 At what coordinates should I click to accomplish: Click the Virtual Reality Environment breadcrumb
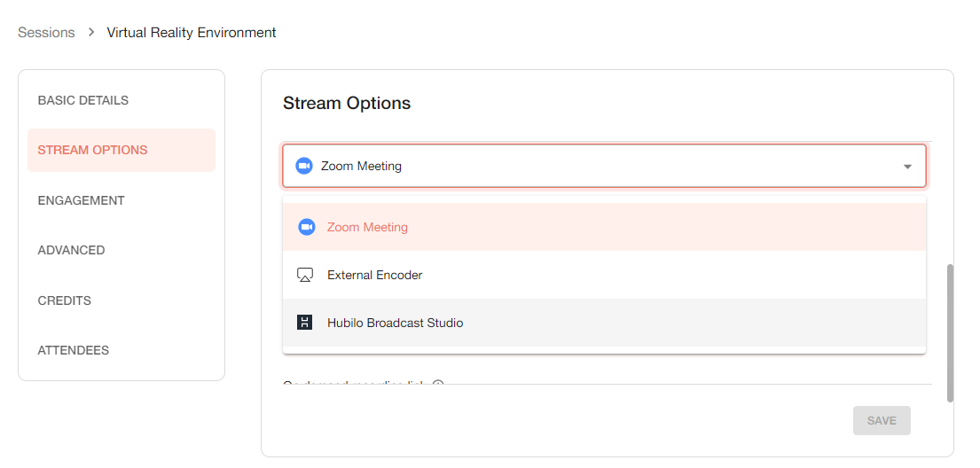point(192,33)
